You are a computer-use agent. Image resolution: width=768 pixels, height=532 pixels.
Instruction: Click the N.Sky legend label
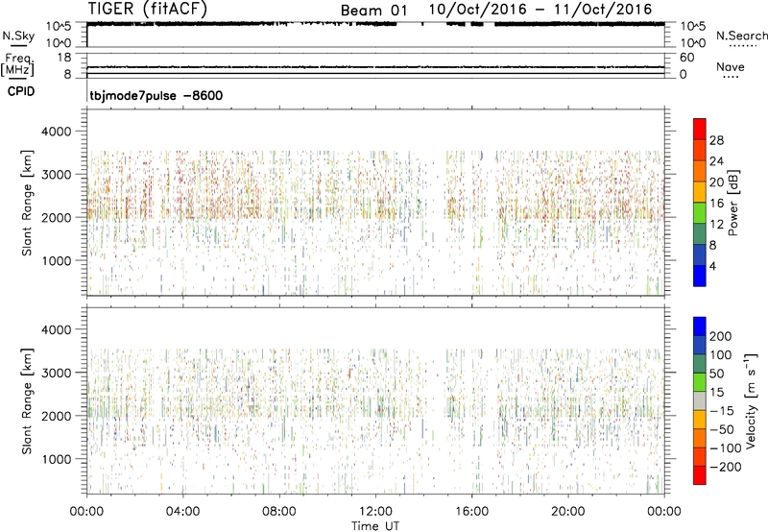tap(18, 36)
